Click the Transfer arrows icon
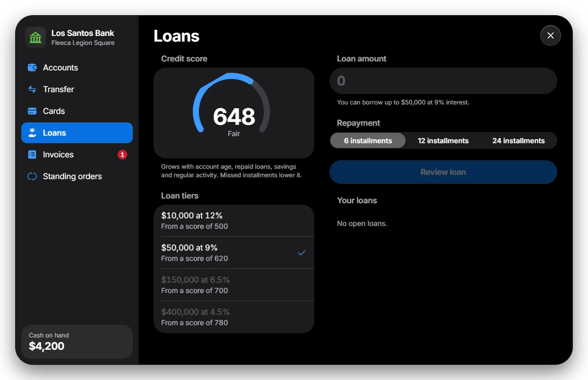This screenshot has height=380, width=588. click(x=32, y=89)
